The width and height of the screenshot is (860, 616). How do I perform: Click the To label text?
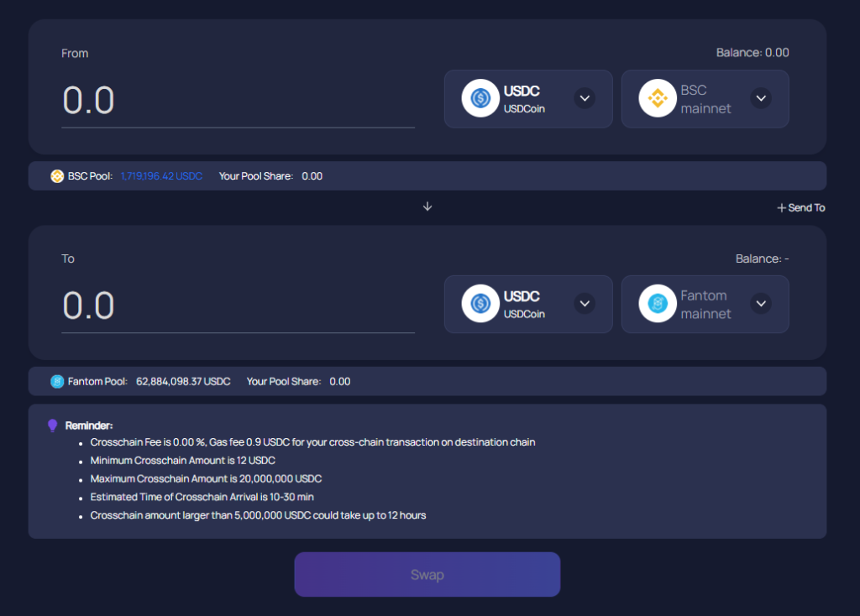[68, 258]
